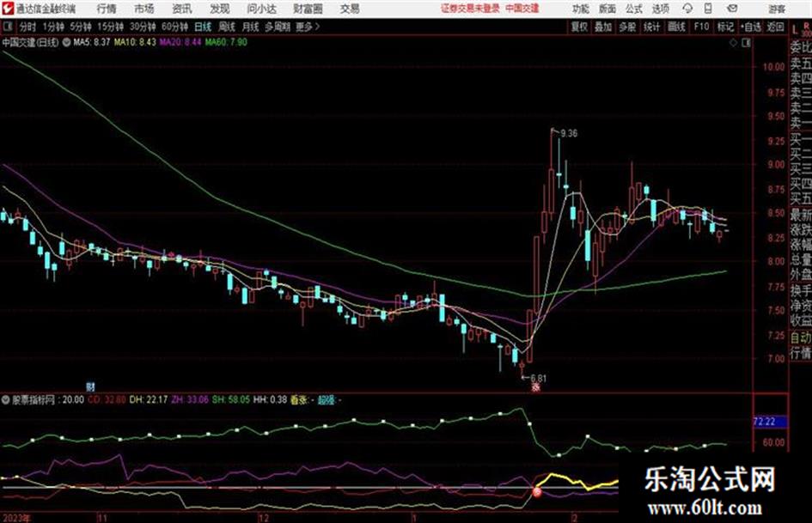Click the 中国交建(日线) chart title
Image resolution: width=812 pixels, height=523 pixels.
tap(30, 42)
